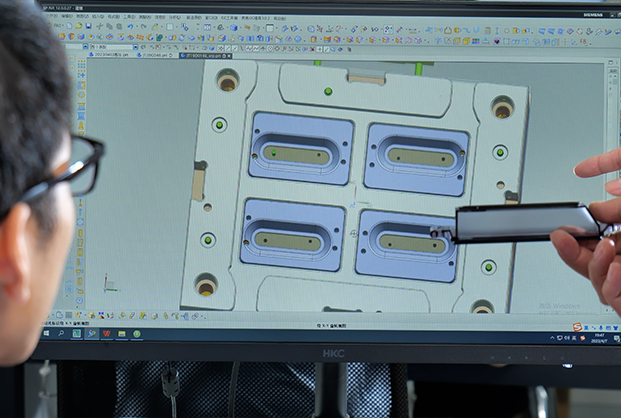
Task: Save the part with the floppy icon
Action: pos(88,26)
